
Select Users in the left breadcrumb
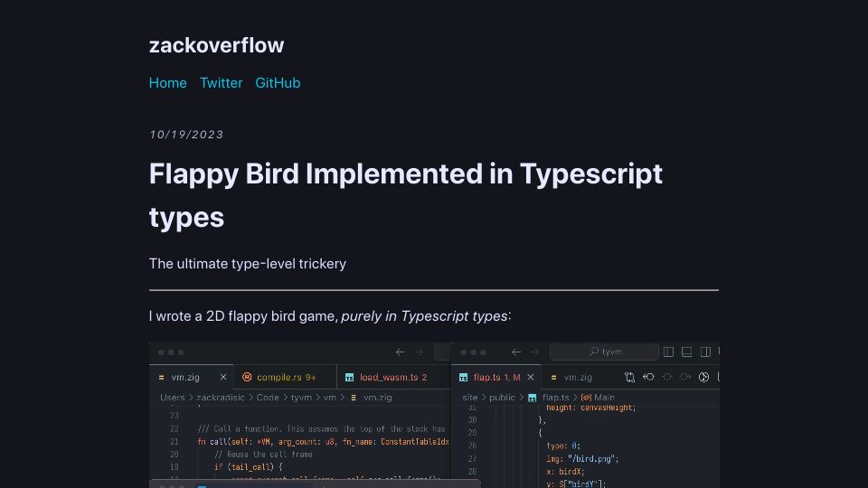pos(172,398)
